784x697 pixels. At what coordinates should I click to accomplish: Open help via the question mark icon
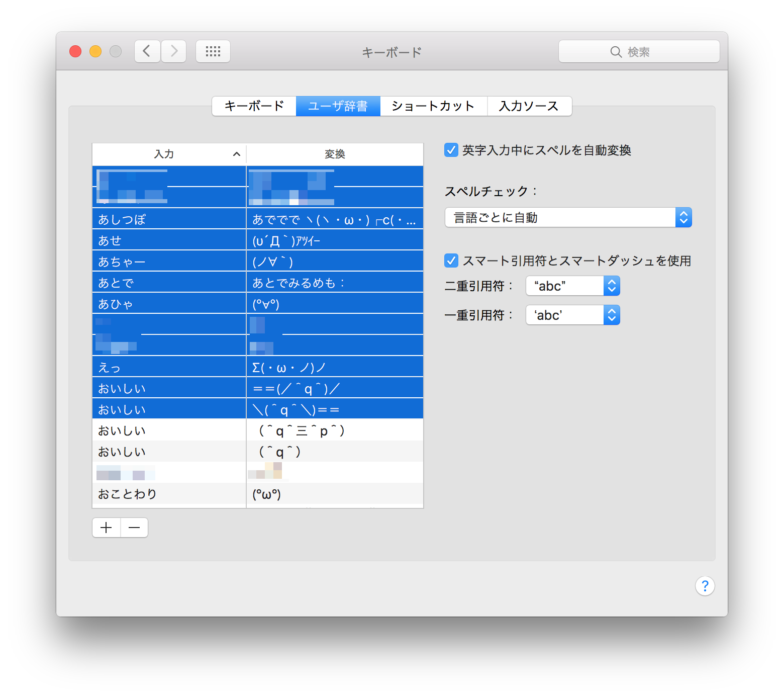coord(705,586)
